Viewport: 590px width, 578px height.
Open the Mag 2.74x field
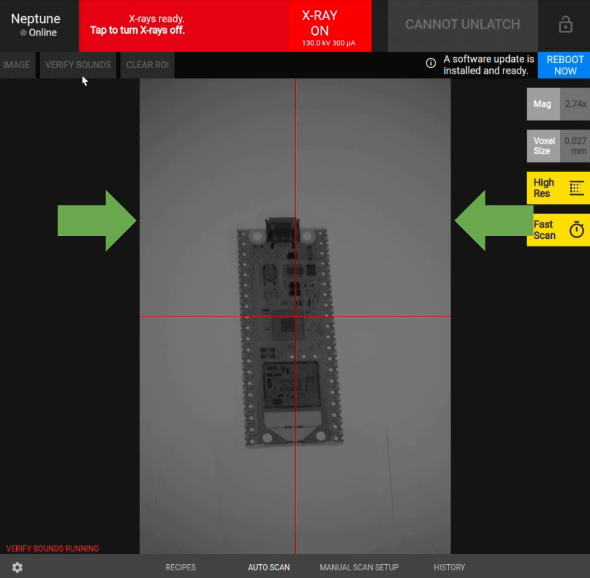point(558,104)
